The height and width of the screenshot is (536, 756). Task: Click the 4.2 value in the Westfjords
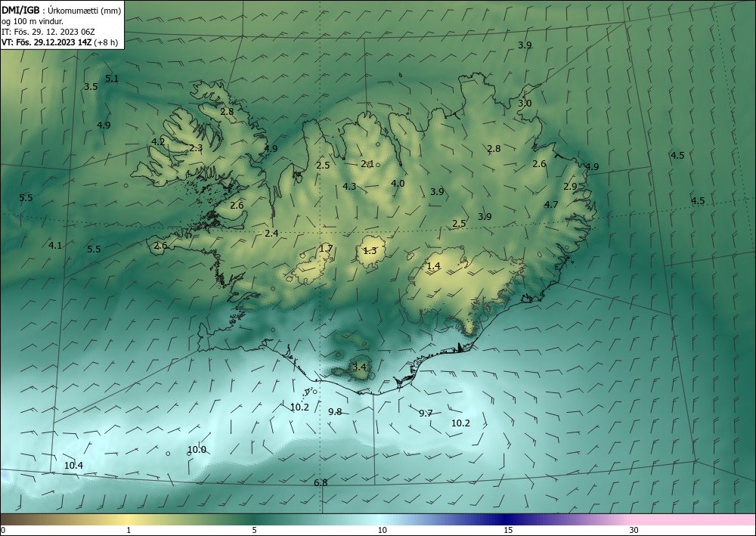[158, 141]
